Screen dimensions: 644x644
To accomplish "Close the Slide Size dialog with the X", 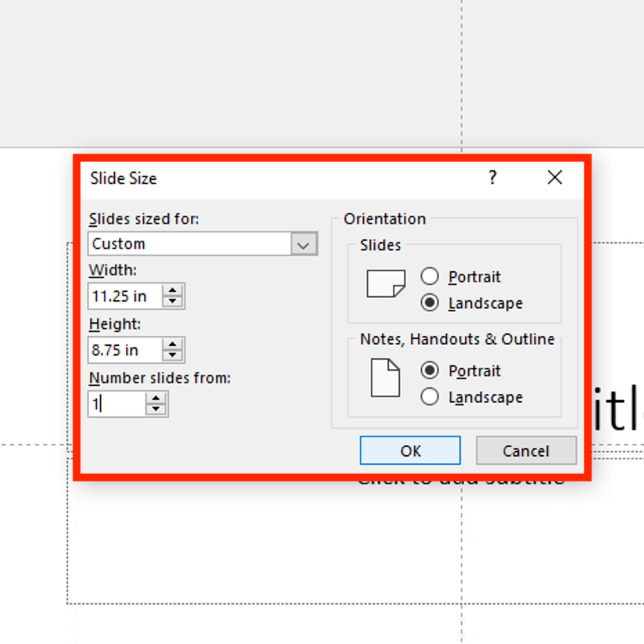I will 554,178.
